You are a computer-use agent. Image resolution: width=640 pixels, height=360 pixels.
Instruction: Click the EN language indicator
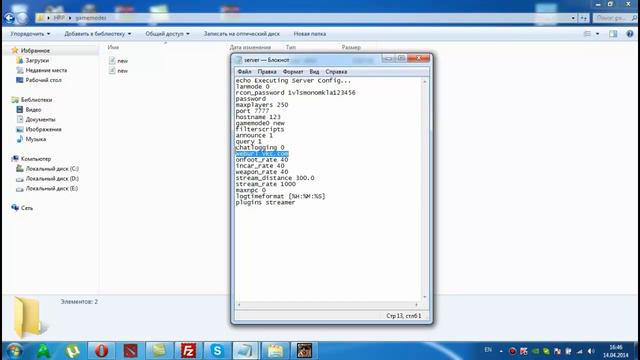(488, 350)
